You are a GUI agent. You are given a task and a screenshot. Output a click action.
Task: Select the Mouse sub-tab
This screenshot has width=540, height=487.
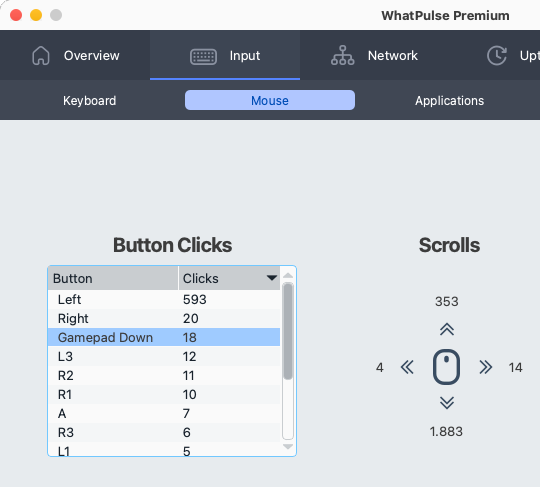pyautogui.click(x=270, y=100)
